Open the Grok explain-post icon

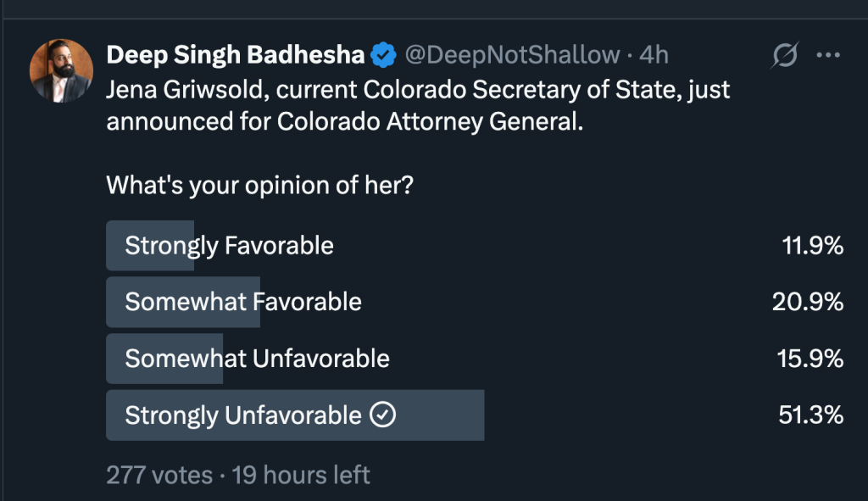[785, 56]
